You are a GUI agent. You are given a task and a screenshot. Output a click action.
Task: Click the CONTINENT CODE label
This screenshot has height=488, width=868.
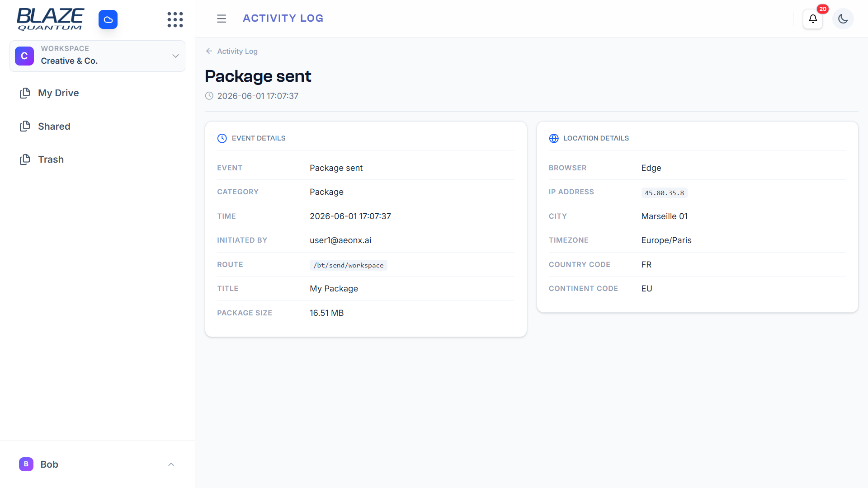[583, 289]
